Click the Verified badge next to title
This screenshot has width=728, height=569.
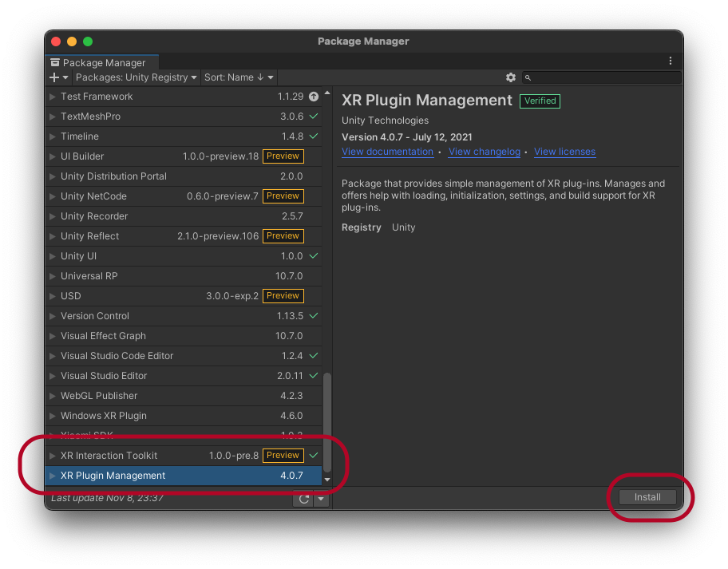tap(540, 101)
